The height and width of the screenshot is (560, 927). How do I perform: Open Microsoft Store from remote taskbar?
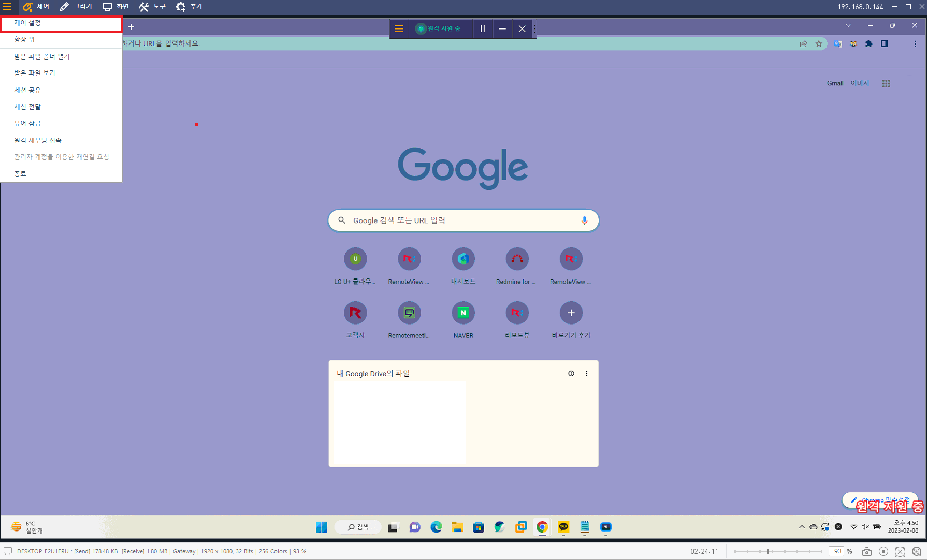pyautogui.click(x=479, y=527)
